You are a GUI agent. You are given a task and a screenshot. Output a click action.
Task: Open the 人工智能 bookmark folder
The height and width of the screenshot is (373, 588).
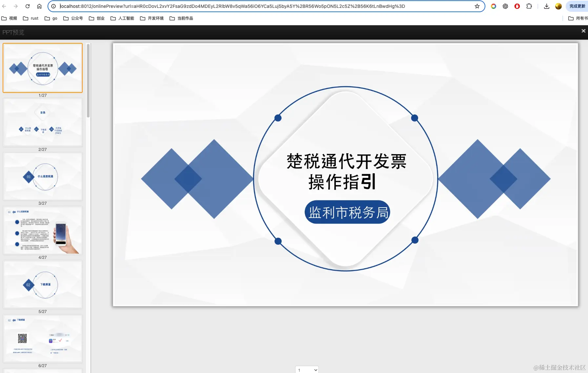(x=122, y=18)
